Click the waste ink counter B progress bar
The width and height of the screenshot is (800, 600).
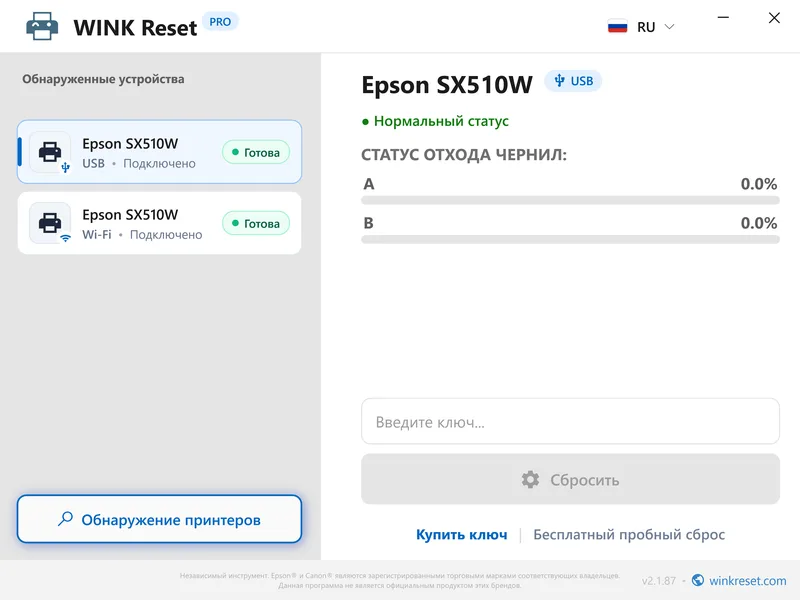(x=570, y=240)
